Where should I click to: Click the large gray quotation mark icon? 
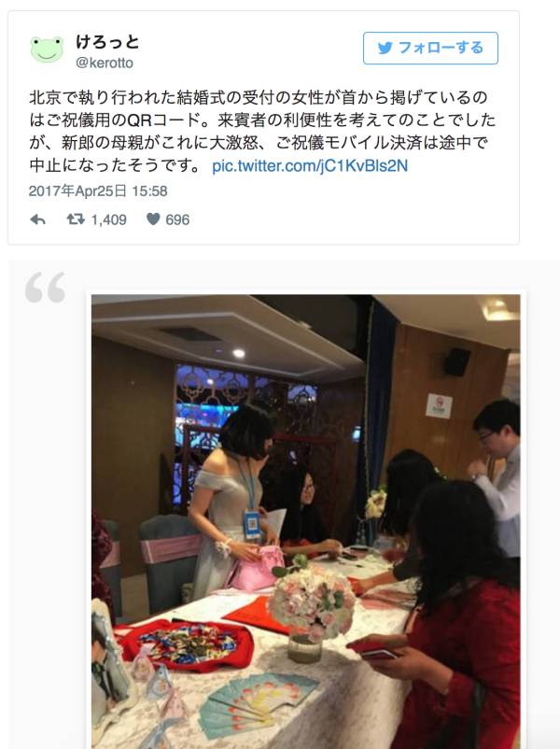[x=46, y=287]
